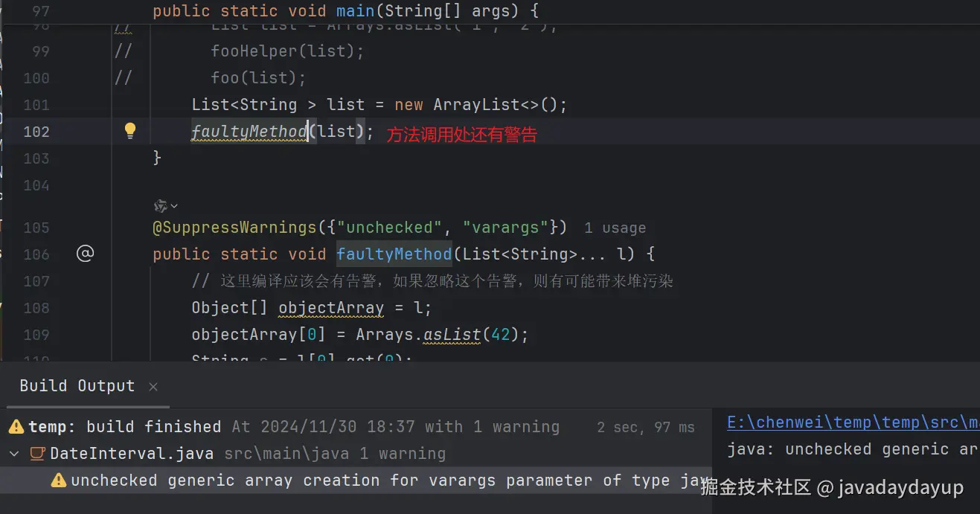This screenshot has height=514, width=980.
Task: Click the @SuppressWarnings annotation
Action: [x=234, y=228]
